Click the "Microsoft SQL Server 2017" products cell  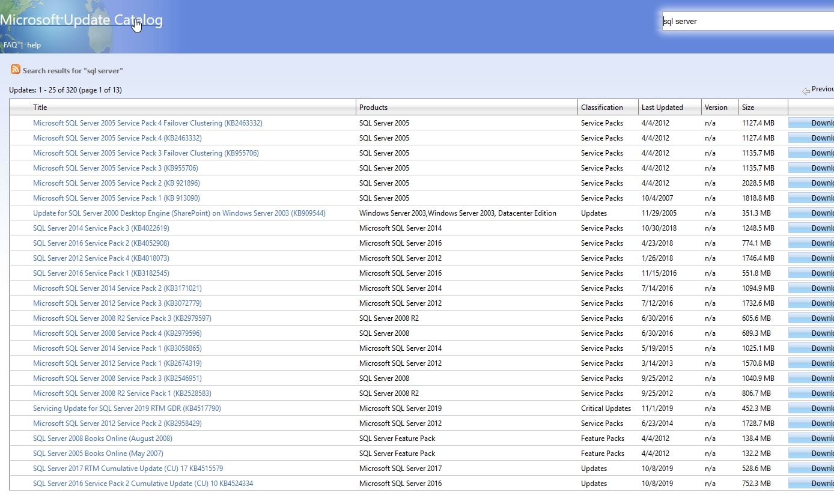[400, 469]
